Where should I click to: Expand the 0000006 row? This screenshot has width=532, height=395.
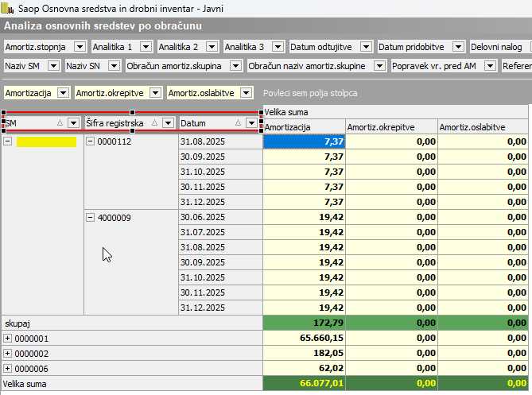pos(8,369)
